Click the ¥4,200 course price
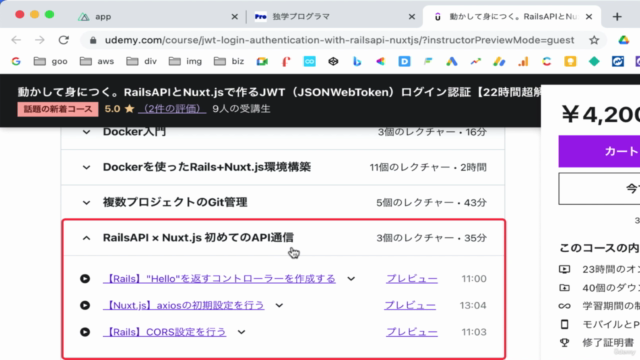The width and height of the screenshot is (640, 360). pyautogui.click(x=600, y=114)
